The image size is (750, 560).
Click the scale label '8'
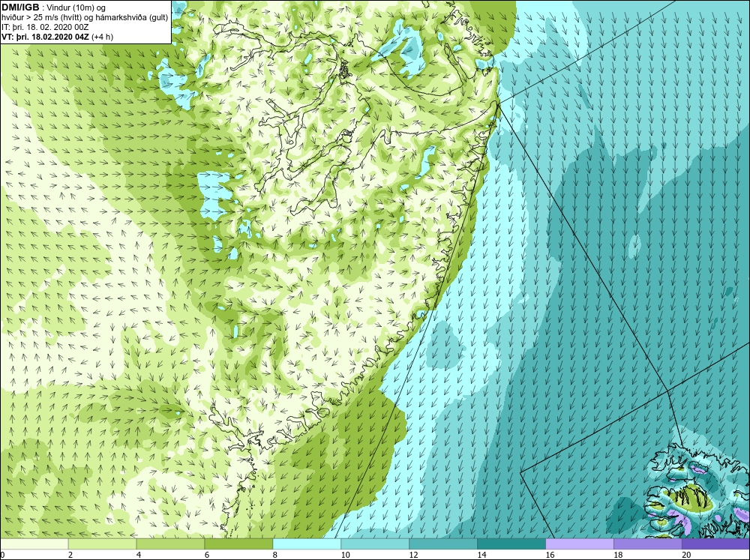pyautogui.click(x=275, y=555)
